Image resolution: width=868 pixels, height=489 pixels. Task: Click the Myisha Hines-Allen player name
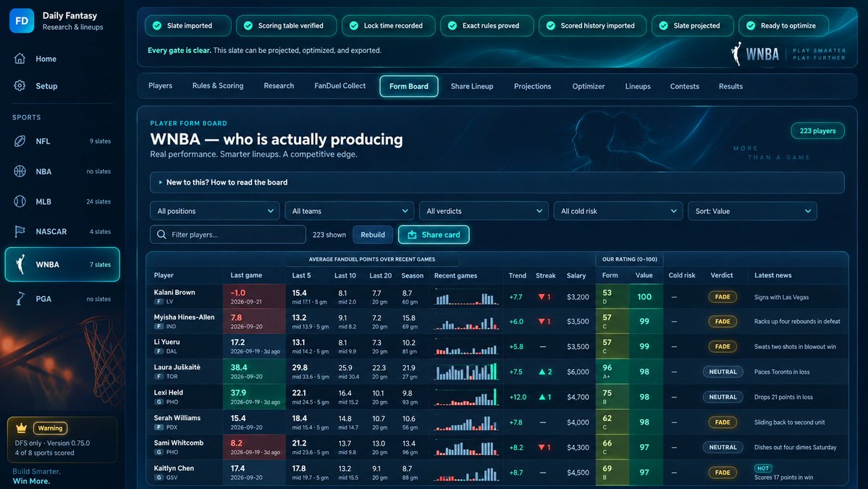184,317
